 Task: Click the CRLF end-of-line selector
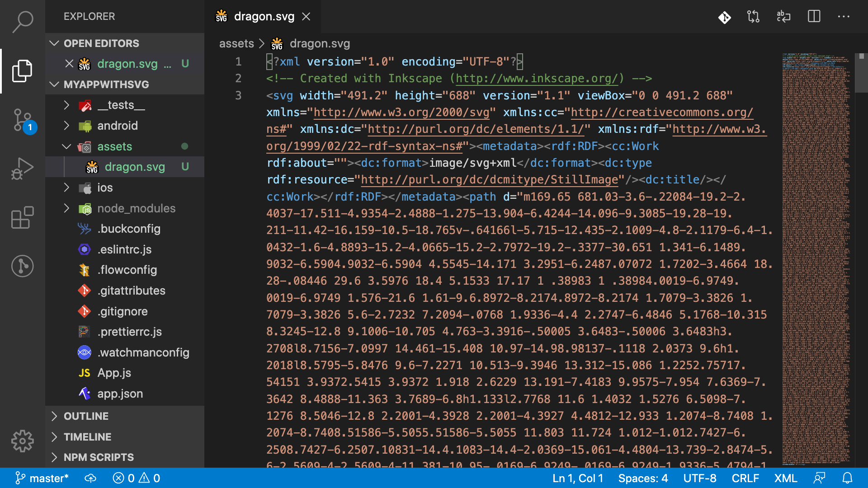coord(745,478)
